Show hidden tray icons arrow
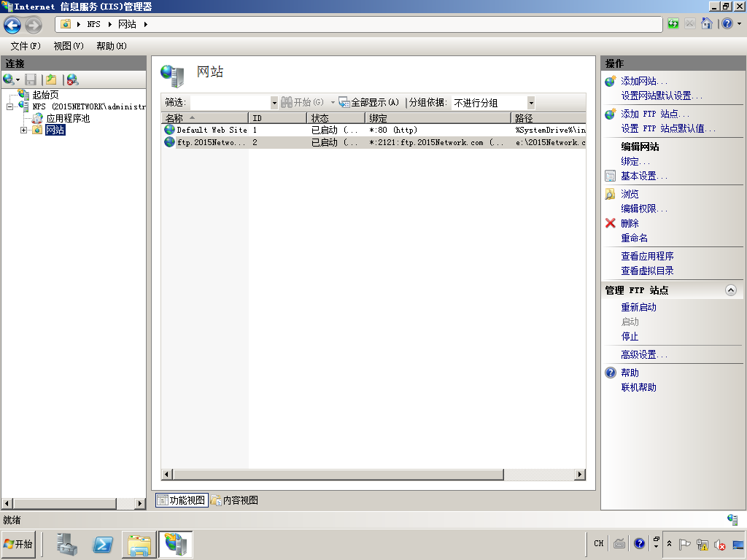This screenshot has width=747, height=560. [x=670, y=543]
